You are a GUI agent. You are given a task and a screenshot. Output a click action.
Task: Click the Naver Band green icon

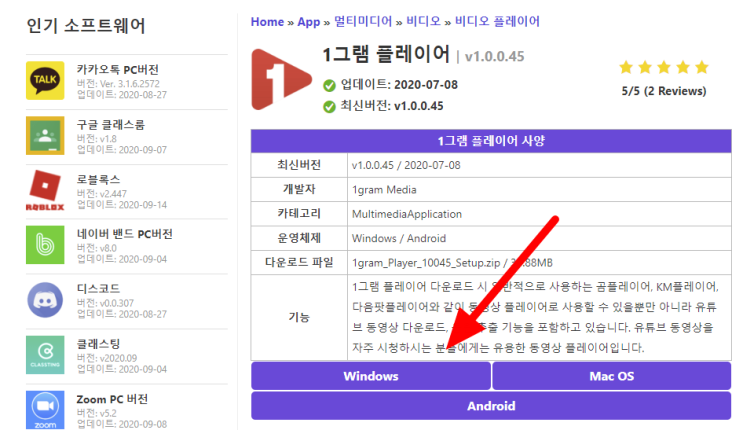click(45, 245)
